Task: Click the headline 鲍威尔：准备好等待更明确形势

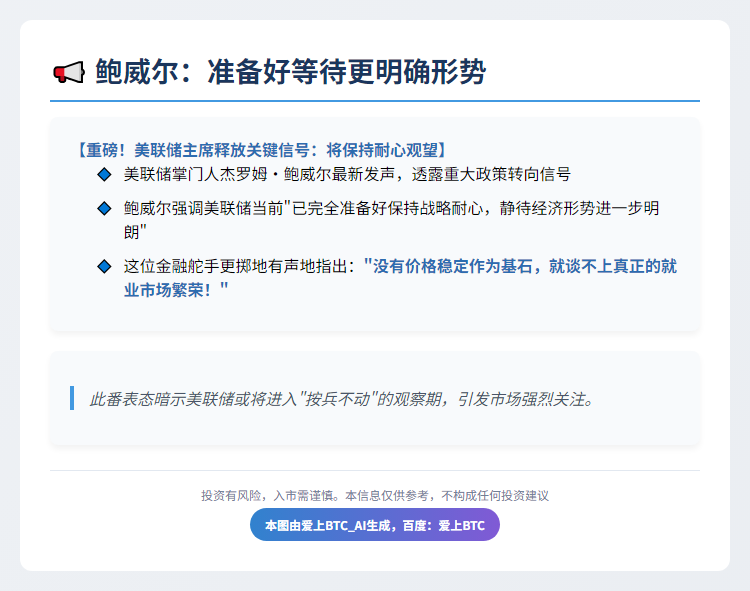Action: [x=290, y=72]
